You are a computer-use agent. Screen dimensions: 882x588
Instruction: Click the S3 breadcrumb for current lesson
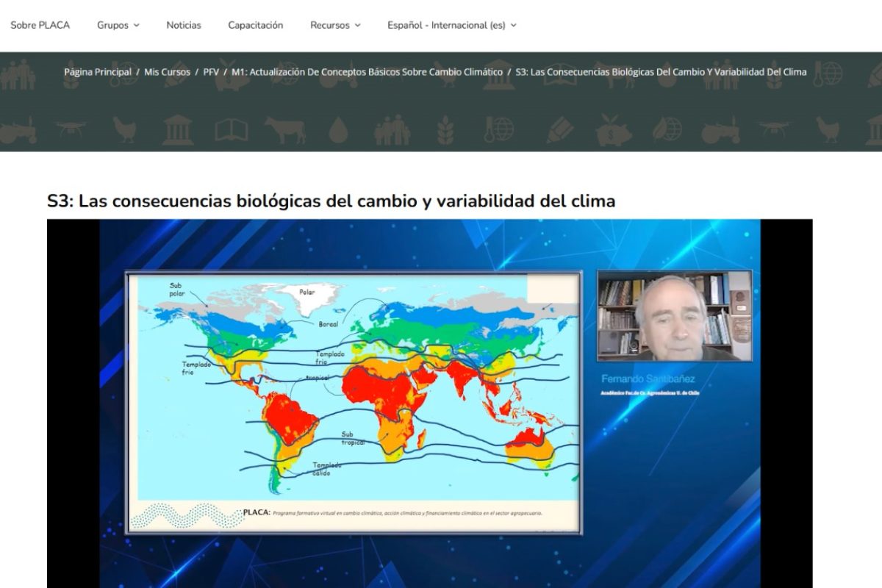click(661, 72)
